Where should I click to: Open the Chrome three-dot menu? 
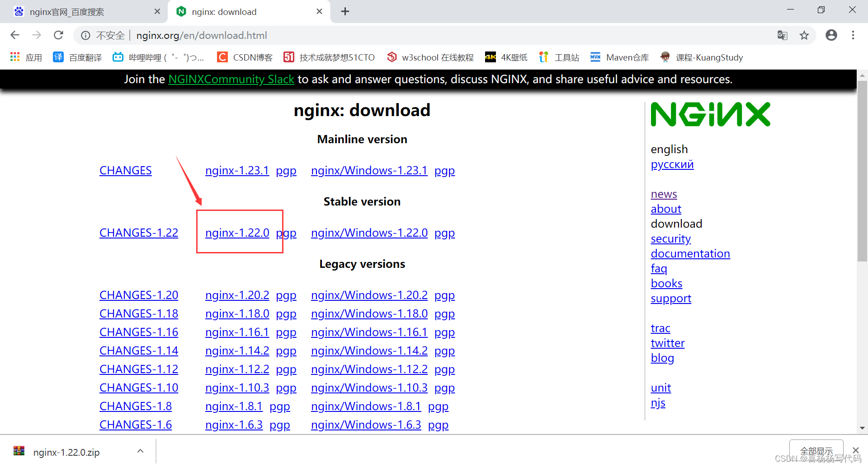point(853,35)
